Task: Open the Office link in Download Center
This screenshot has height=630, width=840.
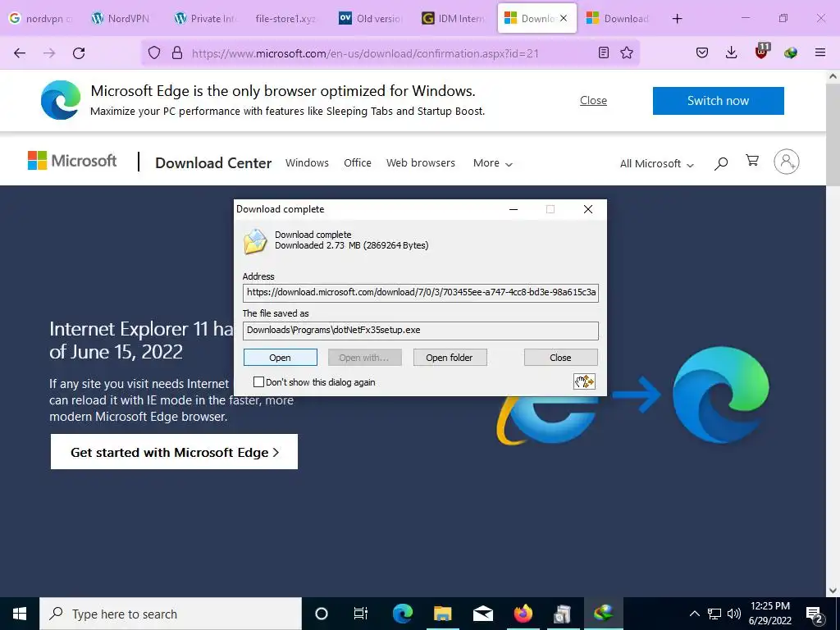Action: coord(358,163)
